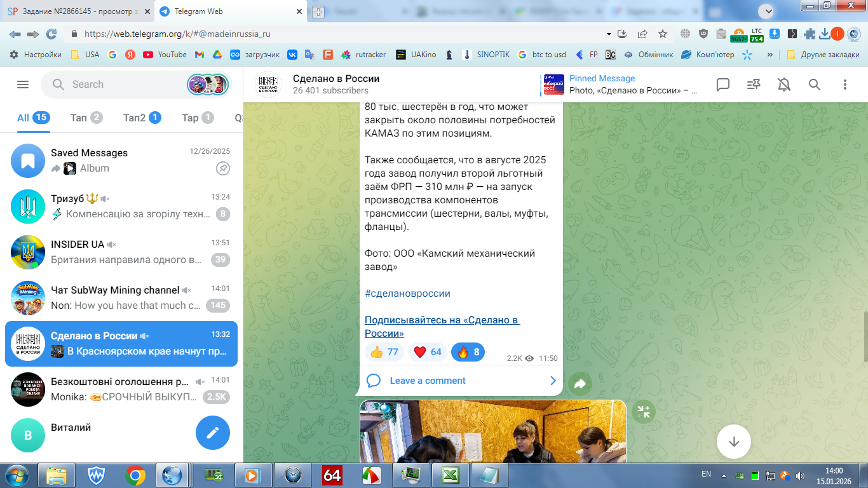Open the channel three-dot more menu
This screenshot has height=488, width=868.
click(845, 85)
